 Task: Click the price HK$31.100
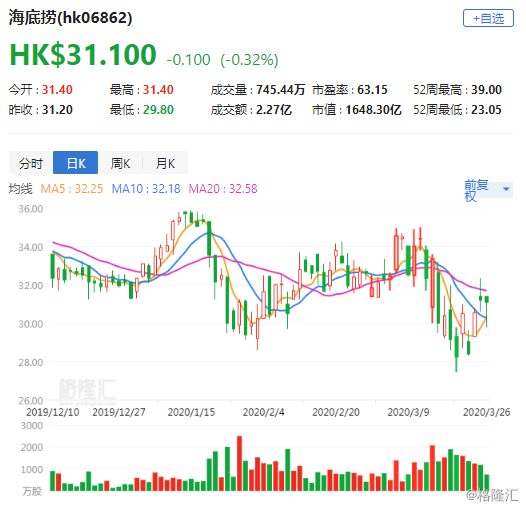[83, 55]
